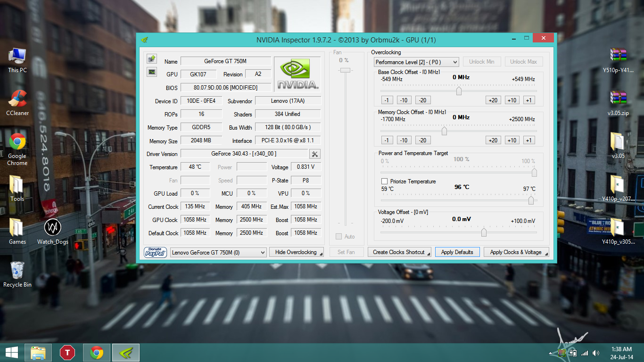This screenshot has height=362, width=644.
Task: Click the NVIDIA logo image
Action: point(297,74)
